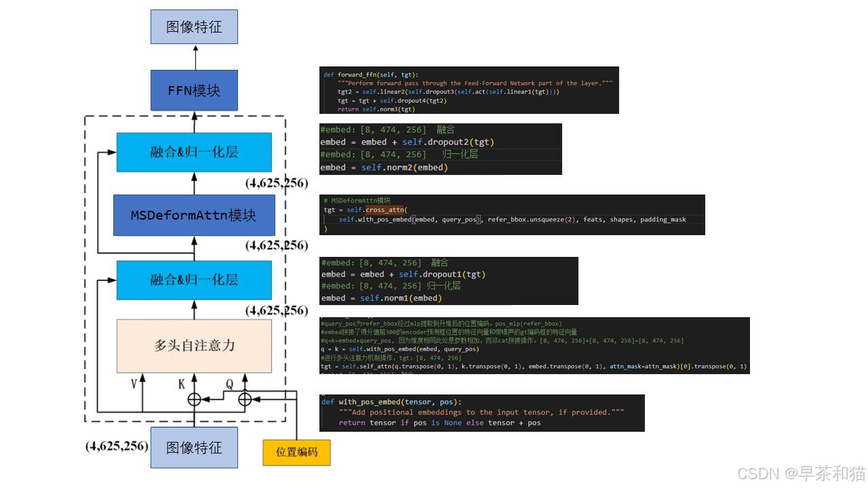868x488 pixels.
Task: Select the MSDeformAttn模块 block
Action: [194, 216]
